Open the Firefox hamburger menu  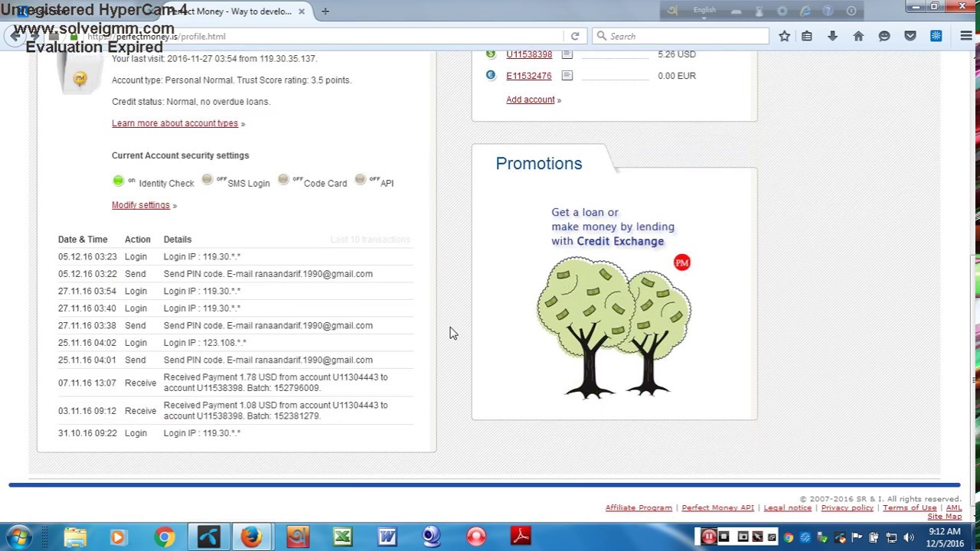(x=966, y=36)
